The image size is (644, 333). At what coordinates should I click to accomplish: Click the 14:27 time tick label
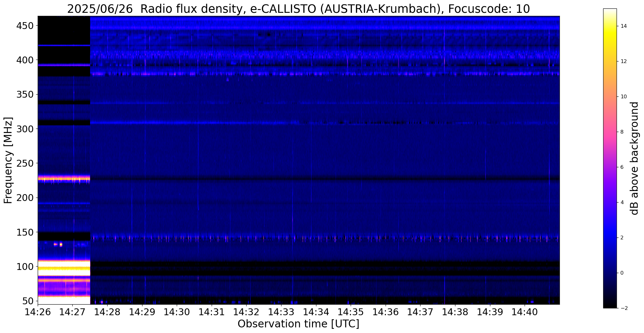[73, 312]
